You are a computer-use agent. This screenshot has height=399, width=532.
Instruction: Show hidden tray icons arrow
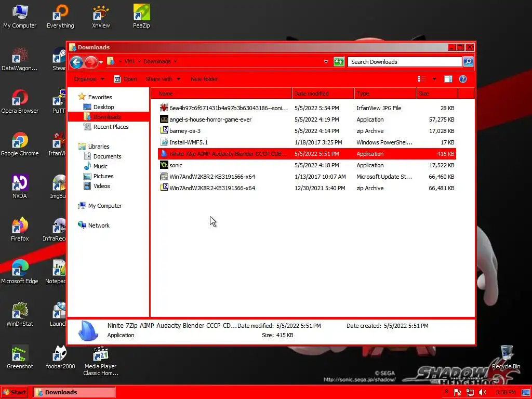point(446,392)
